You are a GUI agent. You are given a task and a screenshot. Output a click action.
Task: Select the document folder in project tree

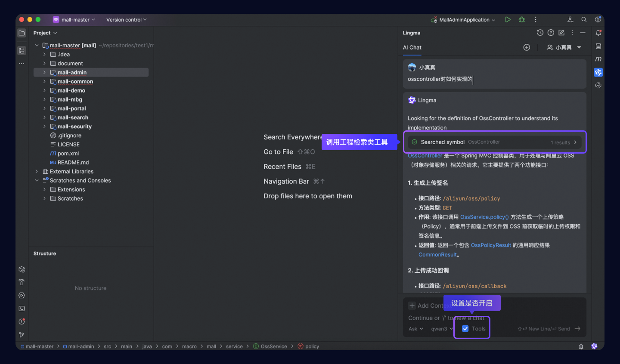click(x=70, y=63)
